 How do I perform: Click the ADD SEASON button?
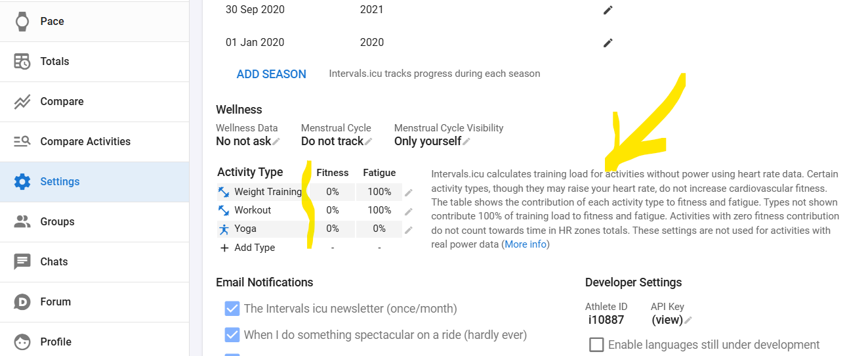271,74
